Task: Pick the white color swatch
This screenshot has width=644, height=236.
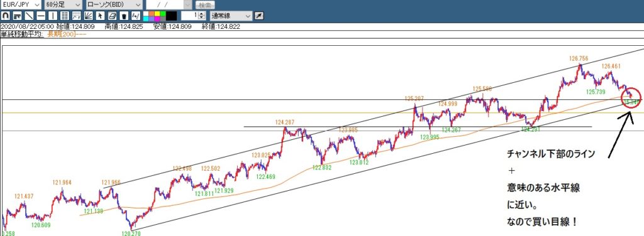Action: (146, 14)
